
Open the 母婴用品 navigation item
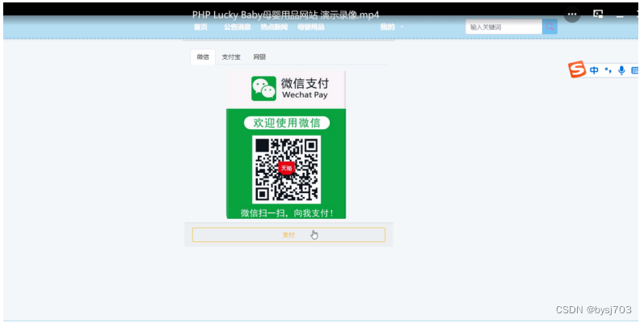click(311, 27)
